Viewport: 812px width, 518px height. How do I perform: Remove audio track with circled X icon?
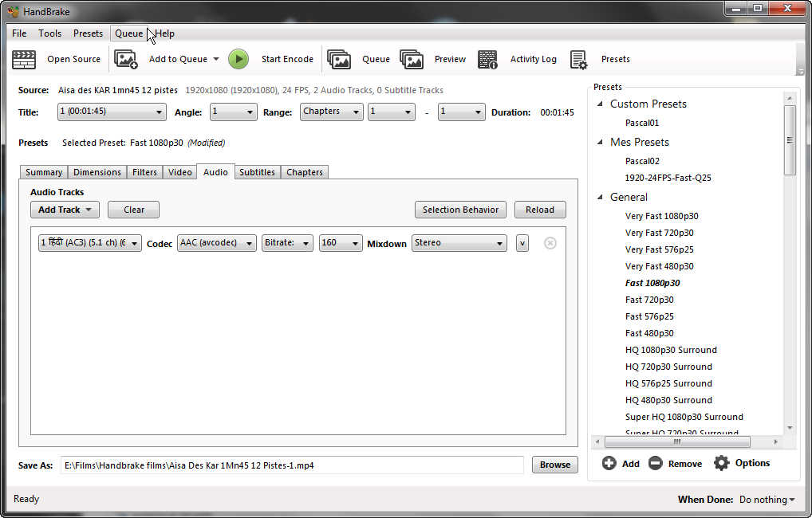point(550,243)
